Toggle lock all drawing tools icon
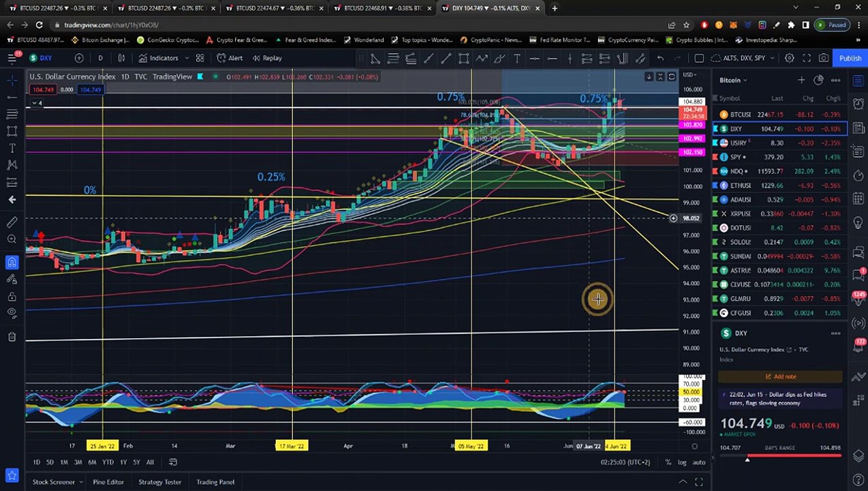This screenshot has height=491, width=868. [x=12, y=297]
